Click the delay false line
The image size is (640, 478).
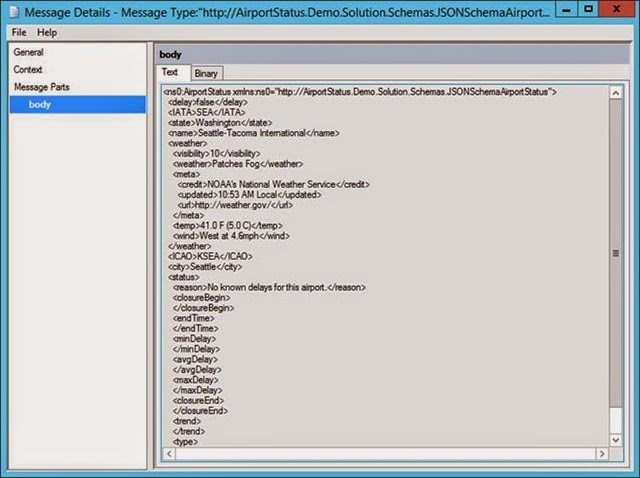208,102
